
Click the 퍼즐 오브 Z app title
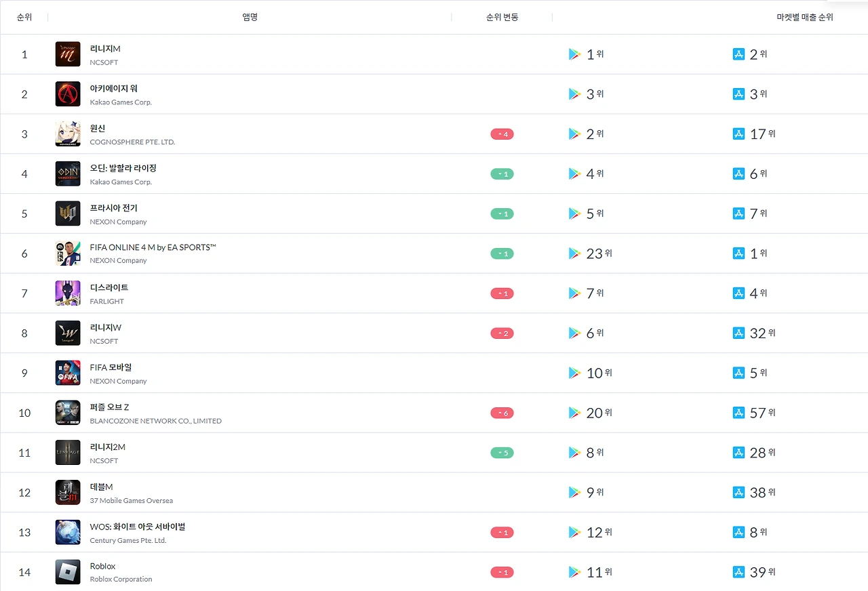(110, 407)
